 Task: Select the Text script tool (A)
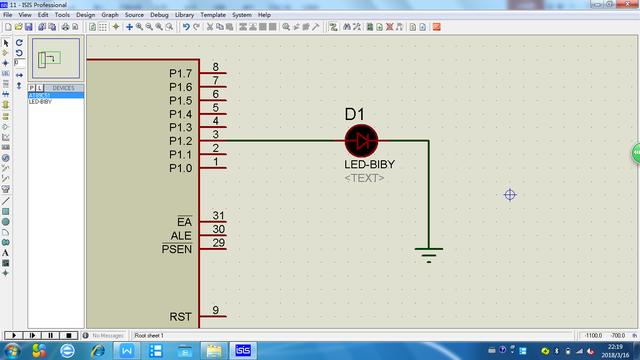coord(5,253)
